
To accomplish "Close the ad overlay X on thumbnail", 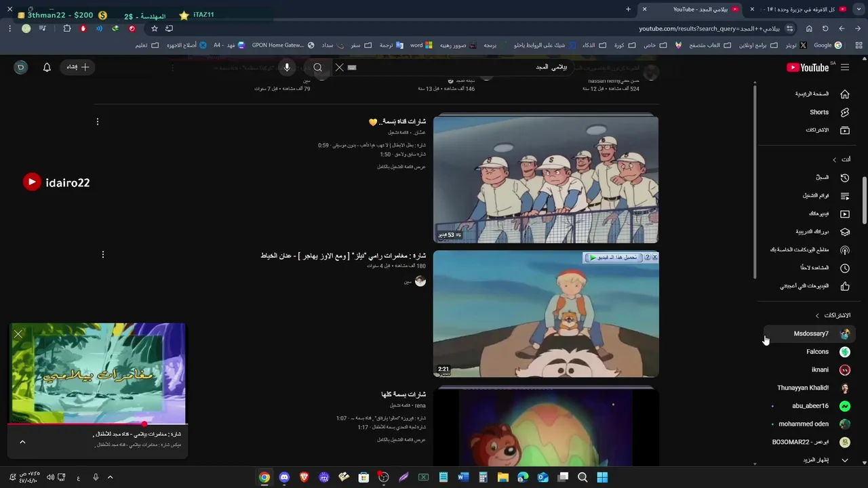I will pyautogui.click(x=654, y=258).
